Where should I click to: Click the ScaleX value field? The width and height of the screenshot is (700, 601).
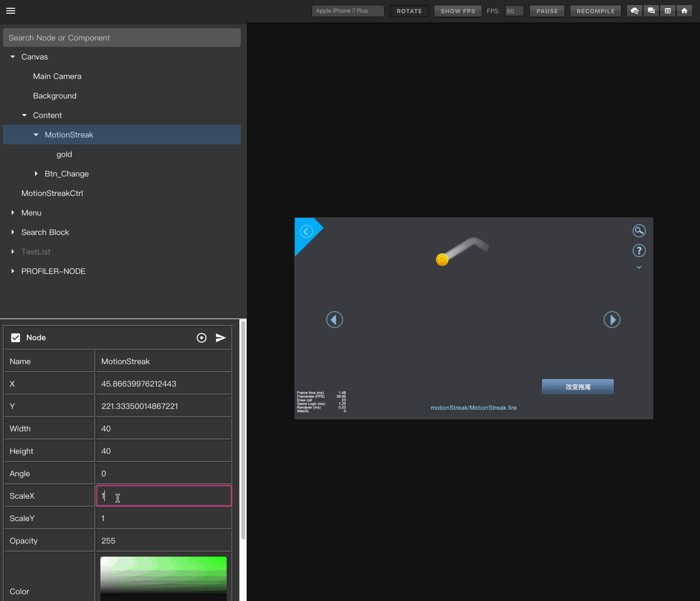coord(164,496)
